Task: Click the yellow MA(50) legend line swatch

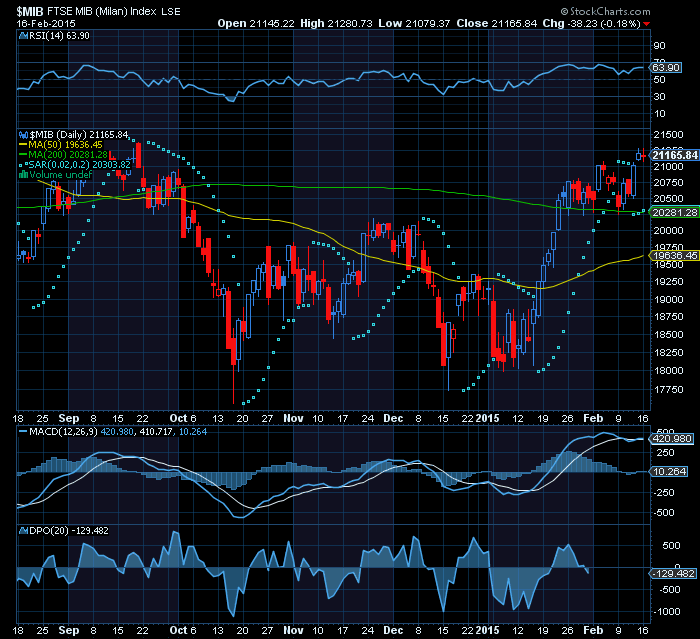Action: (x=23, y=145)
